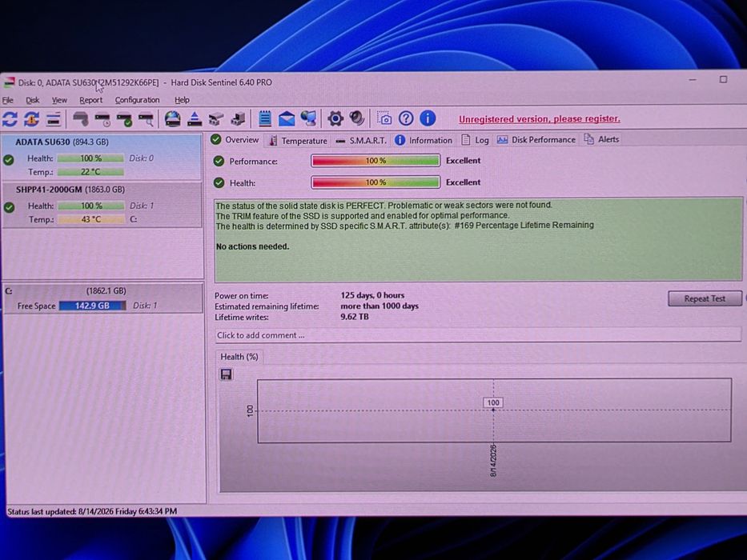This screenshot has width=747, height=560.
Task: Click the C: partition (1862.1 GB) header
Action: point(103,291)
